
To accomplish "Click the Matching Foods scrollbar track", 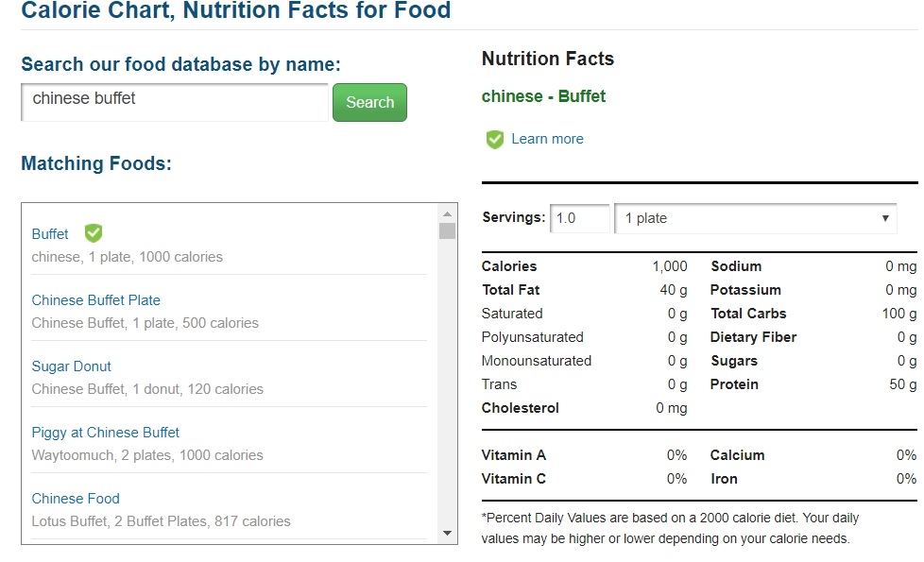I will click(x=448, y=378).
